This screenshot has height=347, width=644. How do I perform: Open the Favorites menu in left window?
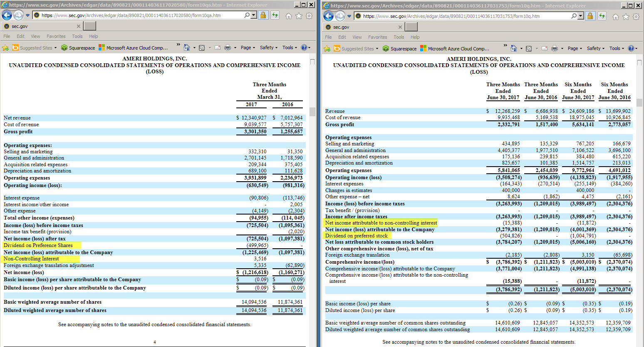tap(56, 36)
